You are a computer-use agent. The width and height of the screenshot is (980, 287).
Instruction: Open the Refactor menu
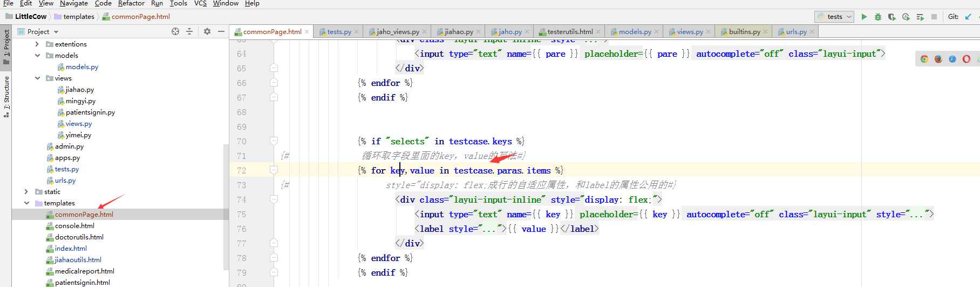131,3
